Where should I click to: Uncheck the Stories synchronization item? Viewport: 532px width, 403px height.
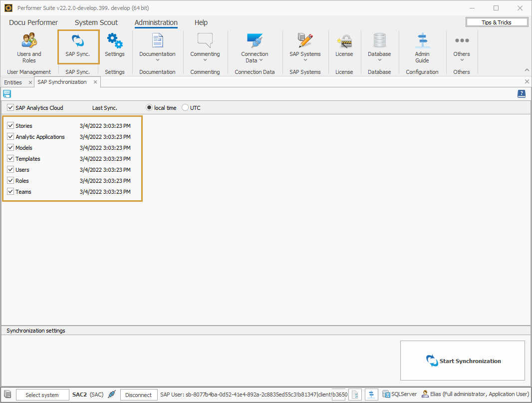pos(10,125)
